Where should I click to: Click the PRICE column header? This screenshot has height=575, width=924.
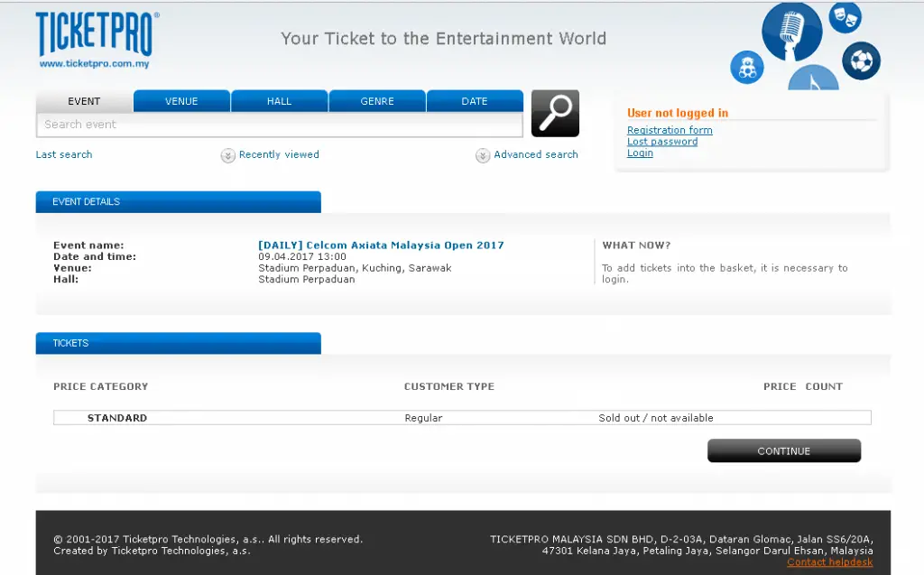[781, 387]
